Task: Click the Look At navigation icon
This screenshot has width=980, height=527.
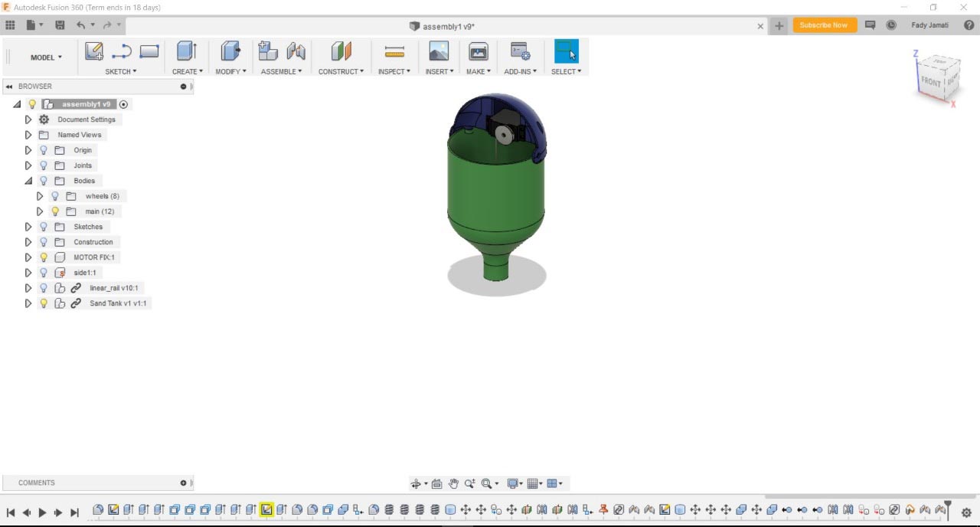Action: tap(436, 483)
